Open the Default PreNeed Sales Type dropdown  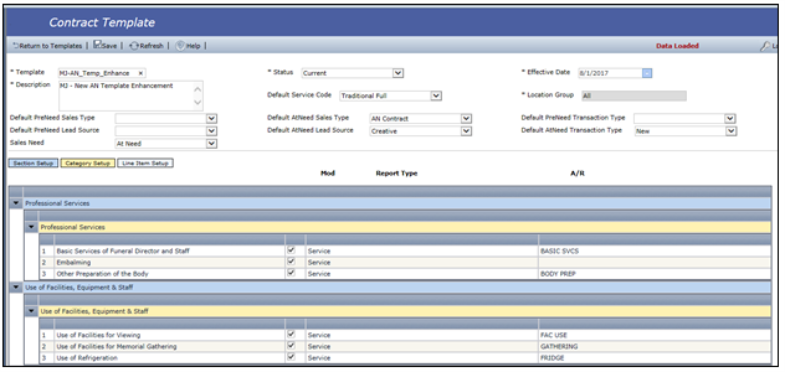tap(212, 119)
